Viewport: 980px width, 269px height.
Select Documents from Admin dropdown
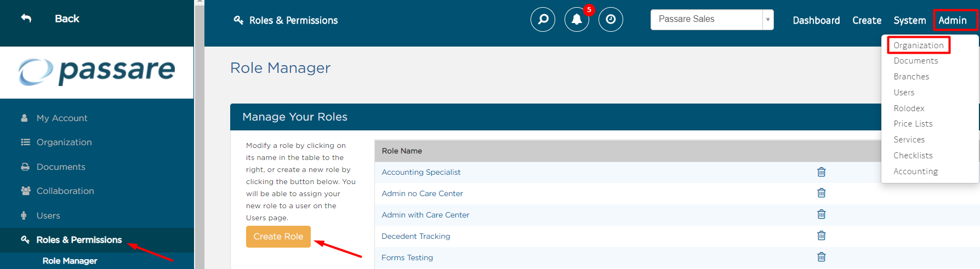pos(916,61)
